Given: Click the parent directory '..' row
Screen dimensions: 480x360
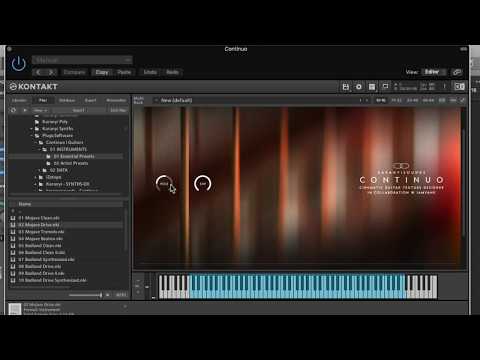Looking at the screenshot, I should pyautogui.click(x=67, y=211).
